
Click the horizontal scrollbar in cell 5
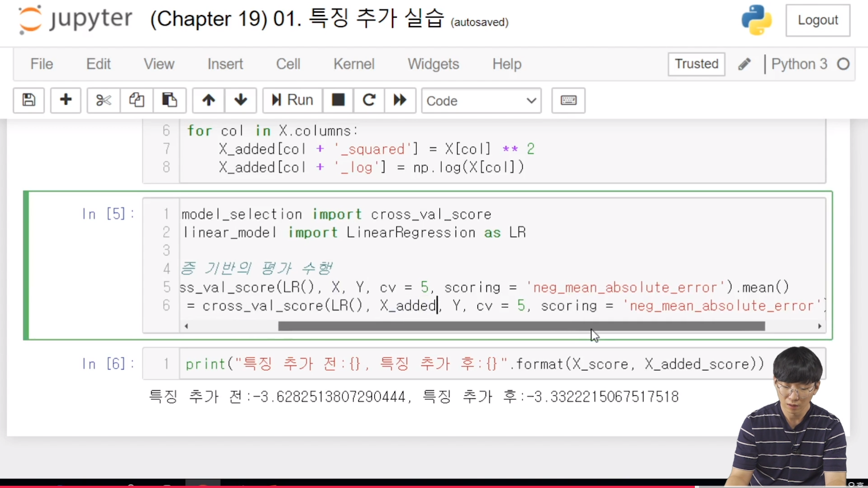pyautogui.click(x=521, y=326)
